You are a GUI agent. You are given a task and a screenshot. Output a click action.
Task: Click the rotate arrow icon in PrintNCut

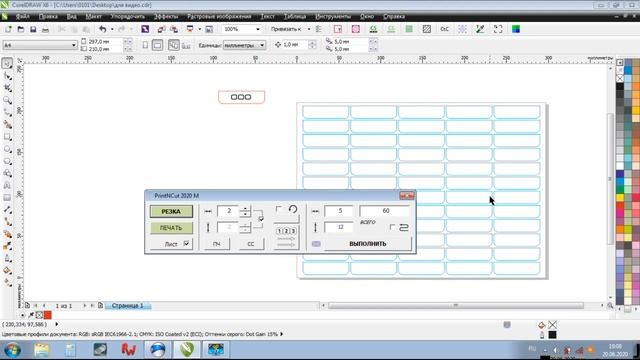tap(293, 209)
